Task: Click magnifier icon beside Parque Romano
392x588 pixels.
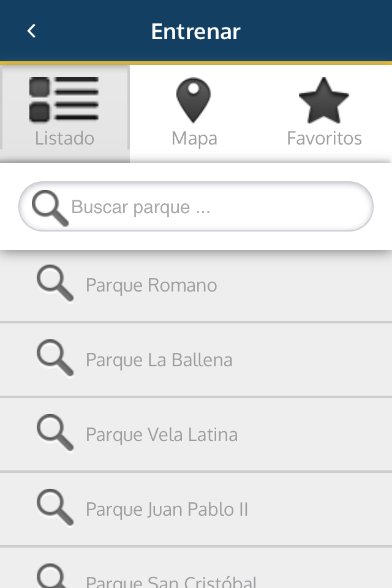Action: [x=55, y=283]
